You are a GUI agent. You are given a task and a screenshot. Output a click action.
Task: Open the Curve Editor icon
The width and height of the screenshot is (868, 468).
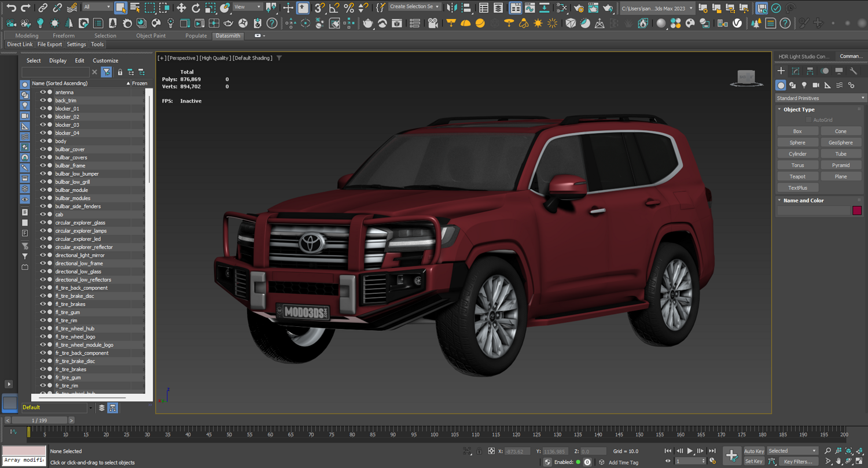click(x=529, y=8)
